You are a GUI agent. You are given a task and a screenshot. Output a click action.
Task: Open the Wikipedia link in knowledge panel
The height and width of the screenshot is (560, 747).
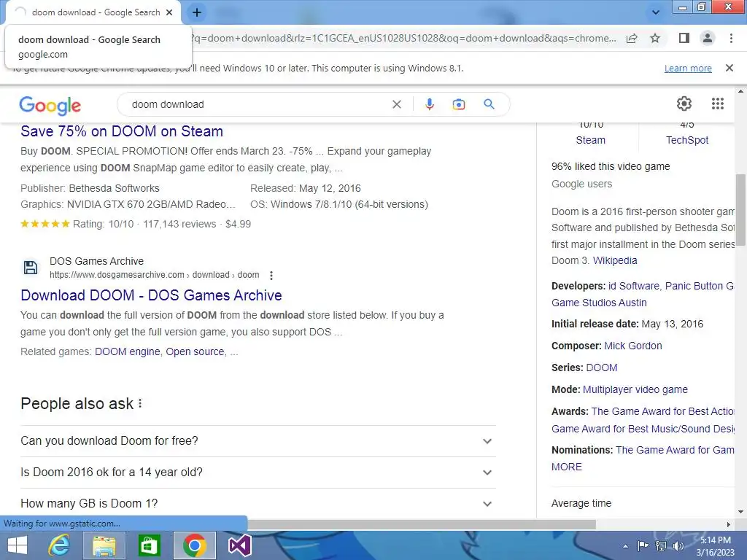pyautogui.click(x=614, y=260)
